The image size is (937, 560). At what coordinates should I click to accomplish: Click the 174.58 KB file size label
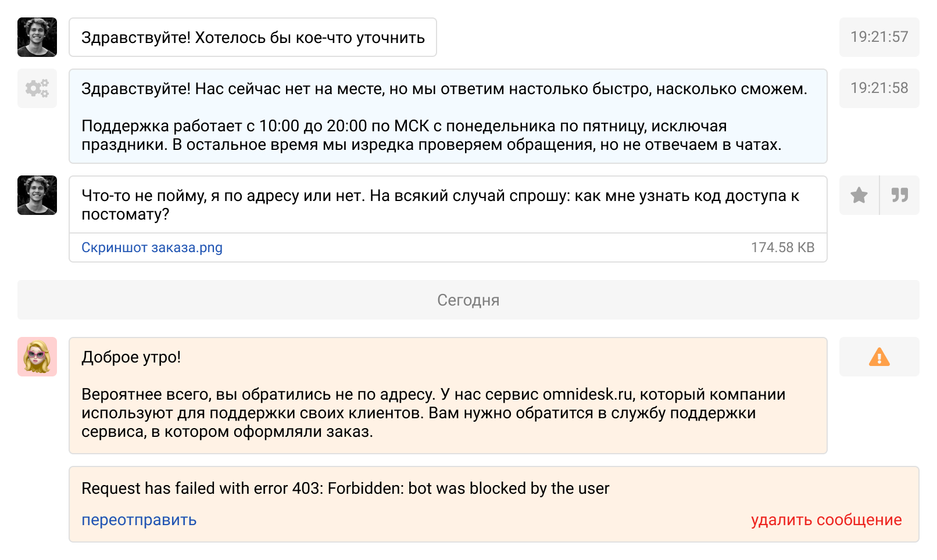pos(782,247)
